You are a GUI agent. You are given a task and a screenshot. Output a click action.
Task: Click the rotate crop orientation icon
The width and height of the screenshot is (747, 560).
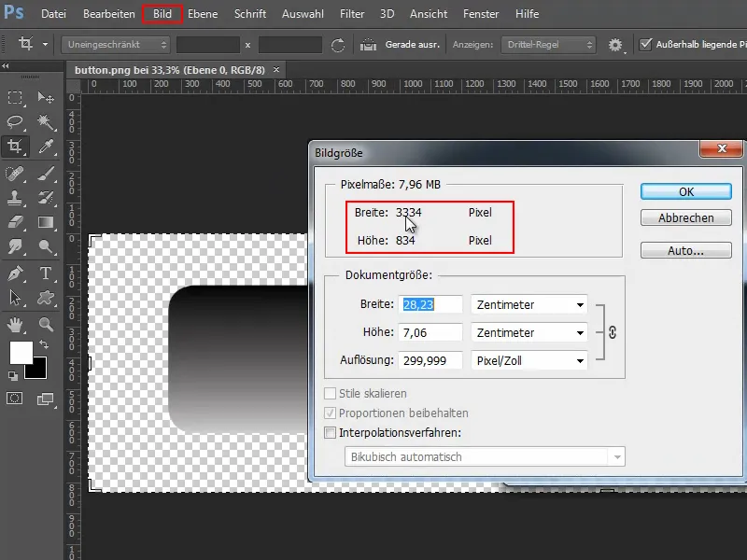coord(338,45)
